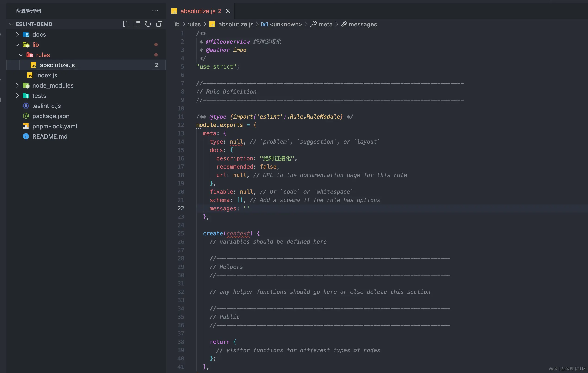This screenshot has height=373, width=588.
Task: Click the '// Rule Definition' comment on line 8
Action: pos(226,92)
